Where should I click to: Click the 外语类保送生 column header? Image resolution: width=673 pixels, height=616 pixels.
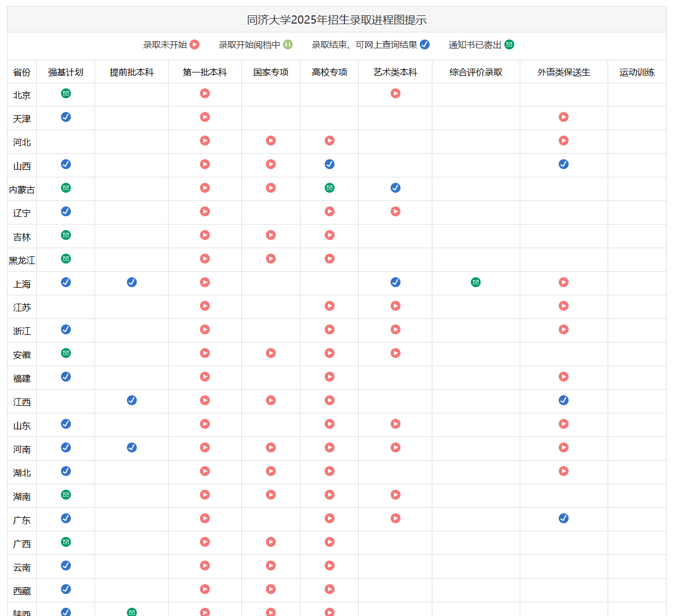click(564, 72)
